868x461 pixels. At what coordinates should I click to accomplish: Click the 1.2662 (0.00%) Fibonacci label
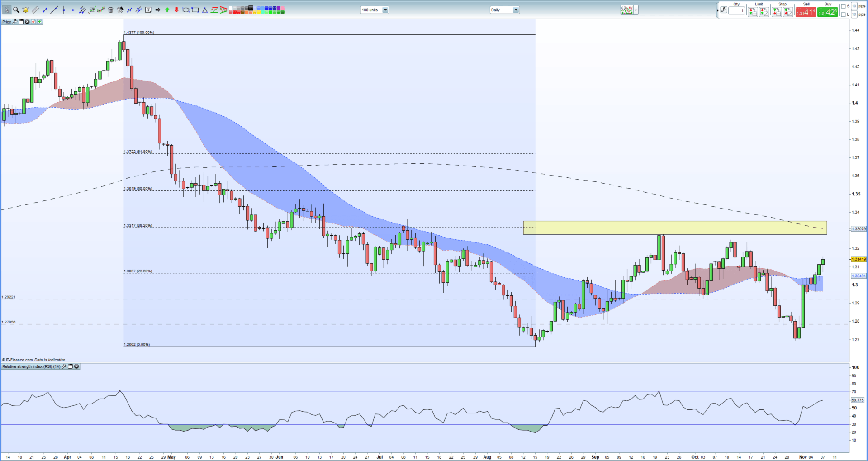(x=137, y=344)
